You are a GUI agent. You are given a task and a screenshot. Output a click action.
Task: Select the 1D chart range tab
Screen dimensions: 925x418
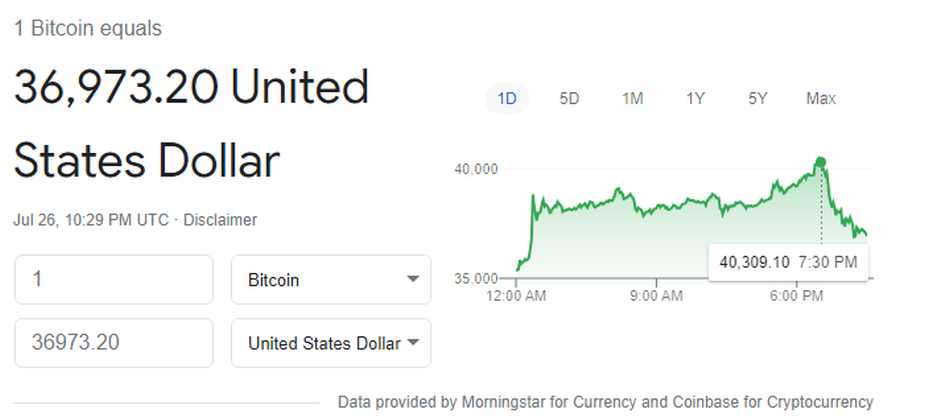pos(507,98)
